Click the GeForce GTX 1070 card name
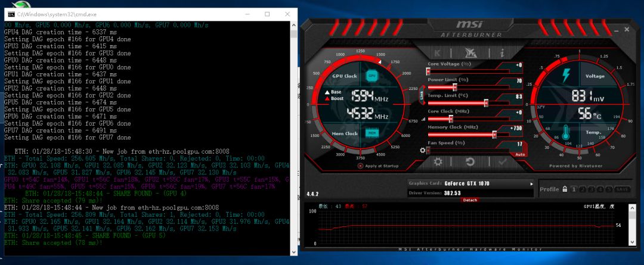644x265 pixels. [x=467, y=184]
